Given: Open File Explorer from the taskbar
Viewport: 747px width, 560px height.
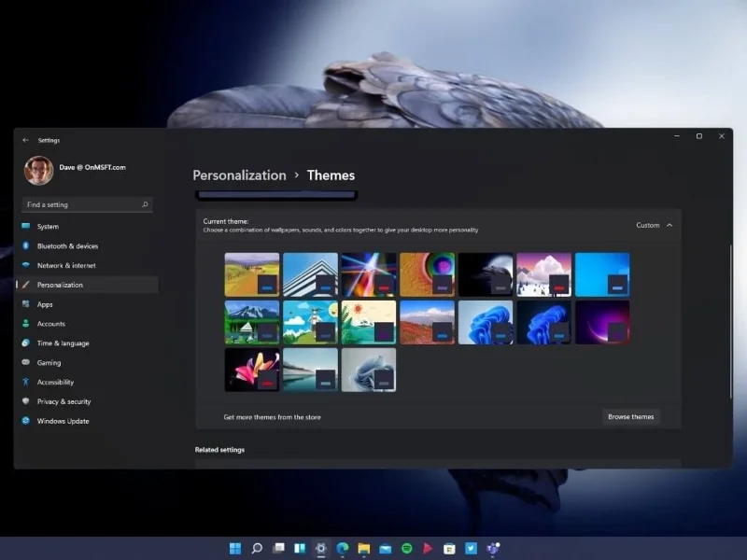Looking at the screenshot, I should tap(365, 548).
